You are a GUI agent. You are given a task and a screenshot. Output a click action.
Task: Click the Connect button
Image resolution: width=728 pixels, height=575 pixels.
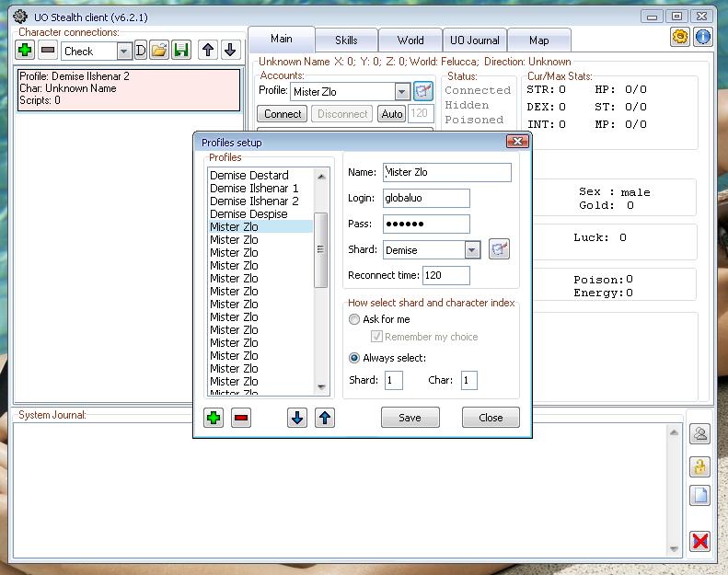(283, 114)
